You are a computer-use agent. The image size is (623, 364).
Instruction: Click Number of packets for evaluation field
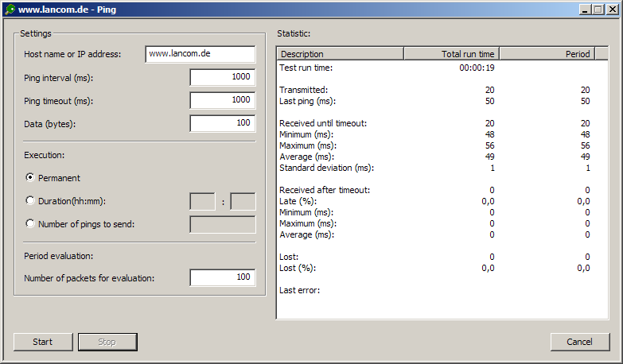click(222, 277)
